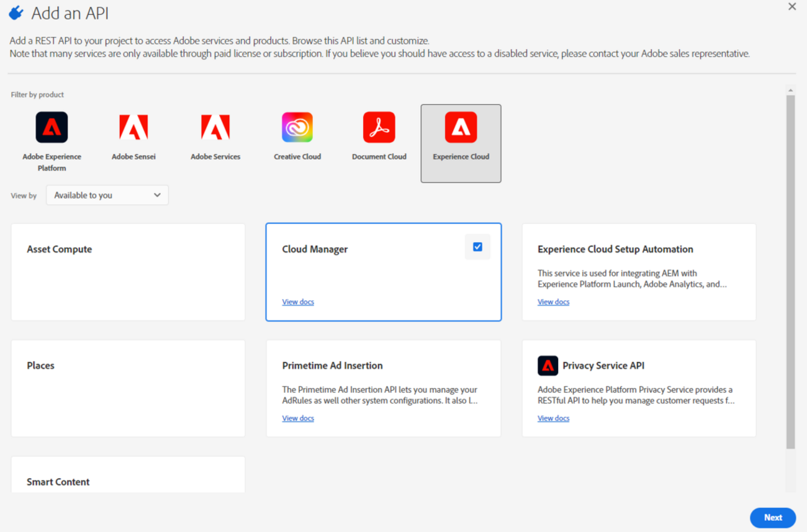The image size is (807, 532).
Task: Select the Asset Compute API card
Action: (x=128, y=272)
